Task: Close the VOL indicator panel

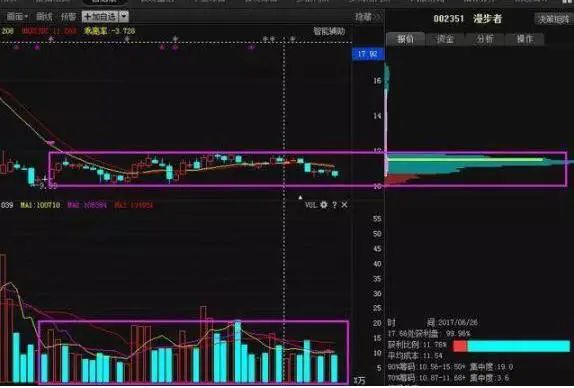Action: pos(344,205)
